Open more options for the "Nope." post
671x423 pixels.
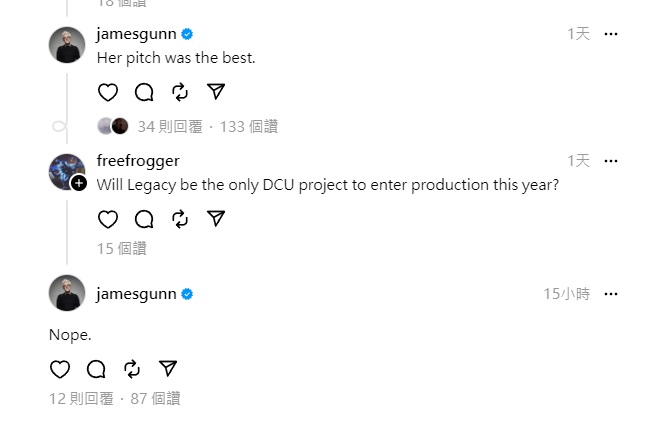point(611,294)
